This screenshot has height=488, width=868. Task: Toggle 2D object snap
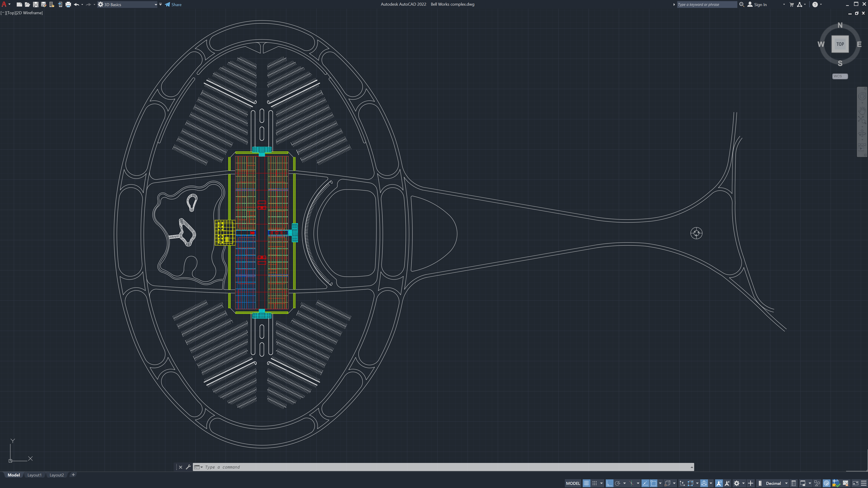tap(653, 483)
